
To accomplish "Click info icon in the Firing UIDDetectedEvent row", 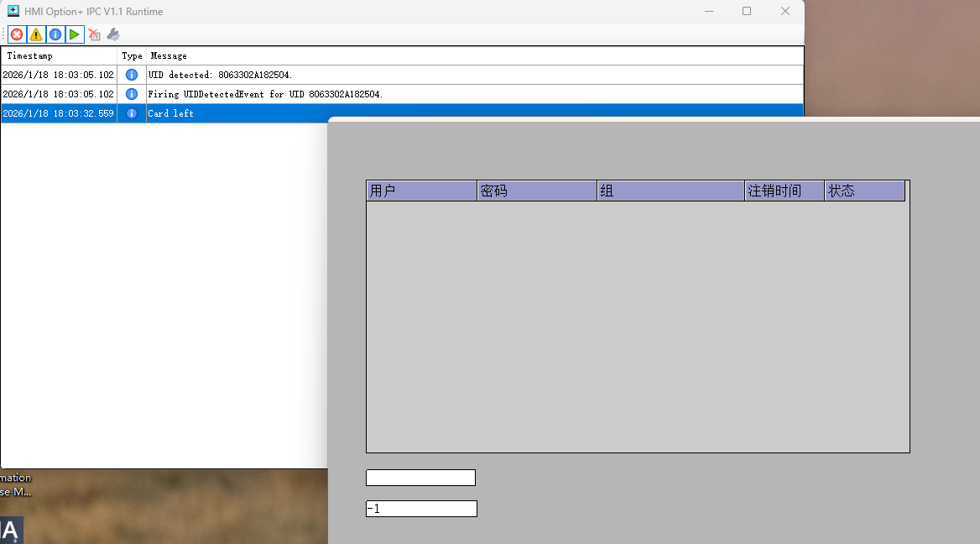I will (x=132, y=94).
